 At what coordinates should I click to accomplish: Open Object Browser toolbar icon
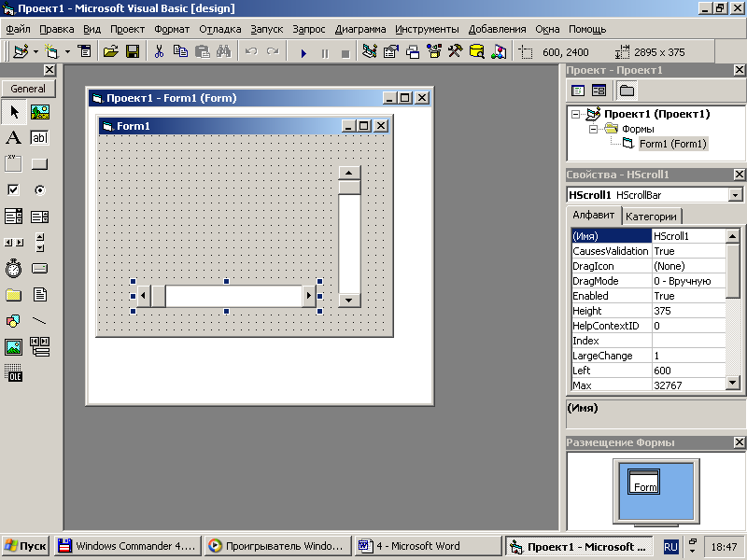pos(434,51)
